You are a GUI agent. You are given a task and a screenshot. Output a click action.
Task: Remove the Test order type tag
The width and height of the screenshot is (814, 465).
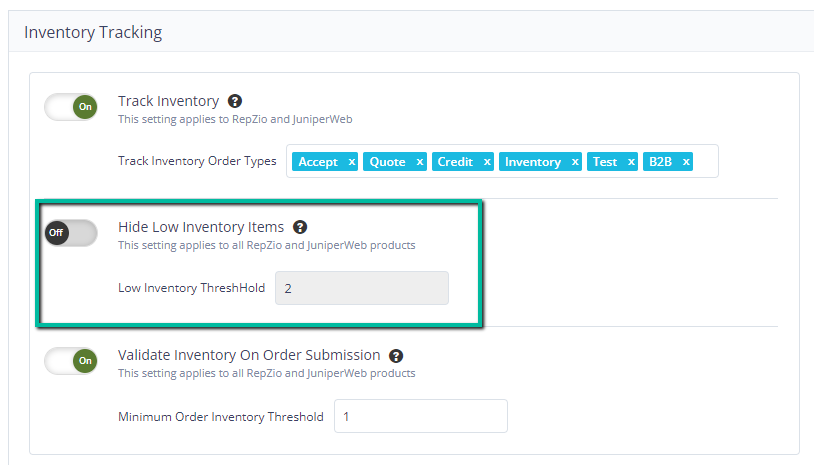[x=631, y=162]
